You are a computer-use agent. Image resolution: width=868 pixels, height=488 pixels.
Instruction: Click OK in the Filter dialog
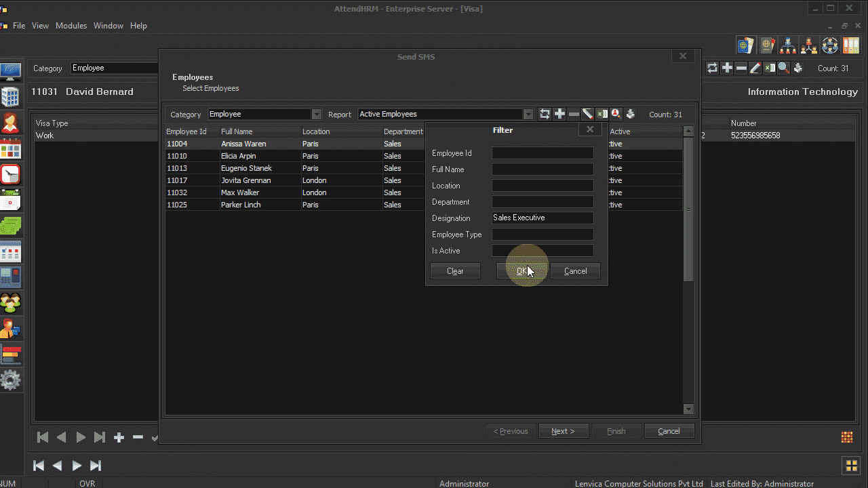(521, 271)
